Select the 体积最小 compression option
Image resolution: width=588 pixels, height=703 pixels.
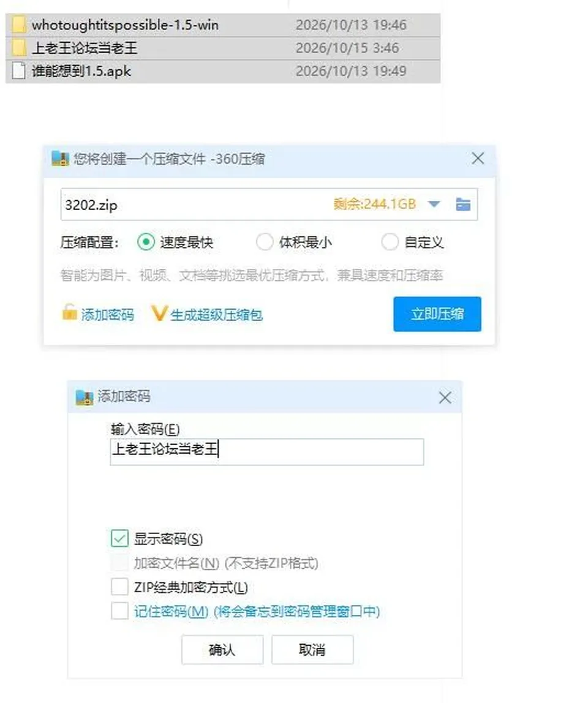click(265, 242)
